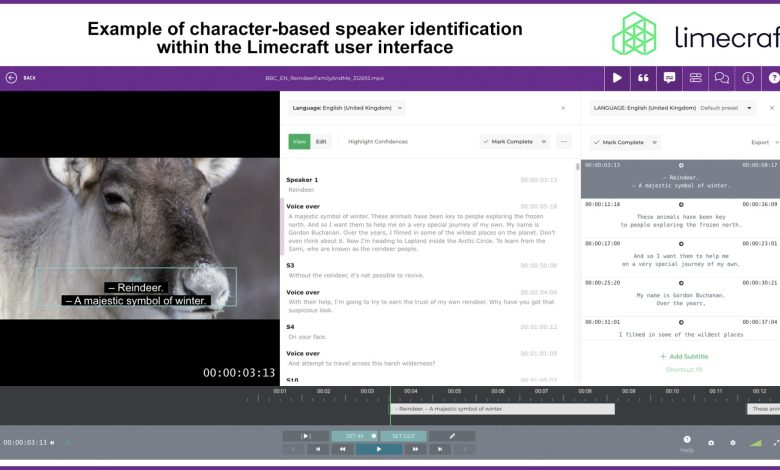Viewport: 780px width, 470px height.
Task: Click Export in the subtitle panel
Action: pyautogui.click(x=761, y=142)
